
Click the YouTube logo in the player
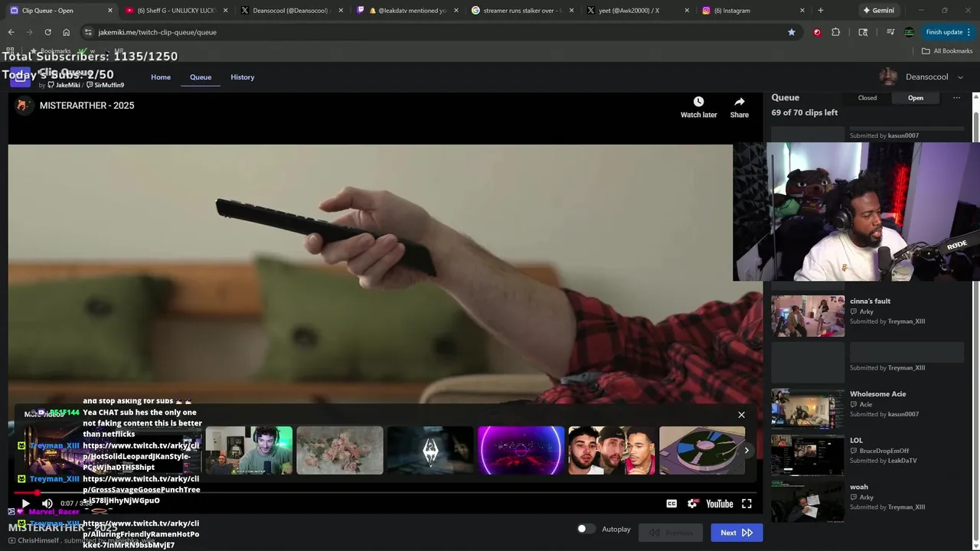(720, 504)
